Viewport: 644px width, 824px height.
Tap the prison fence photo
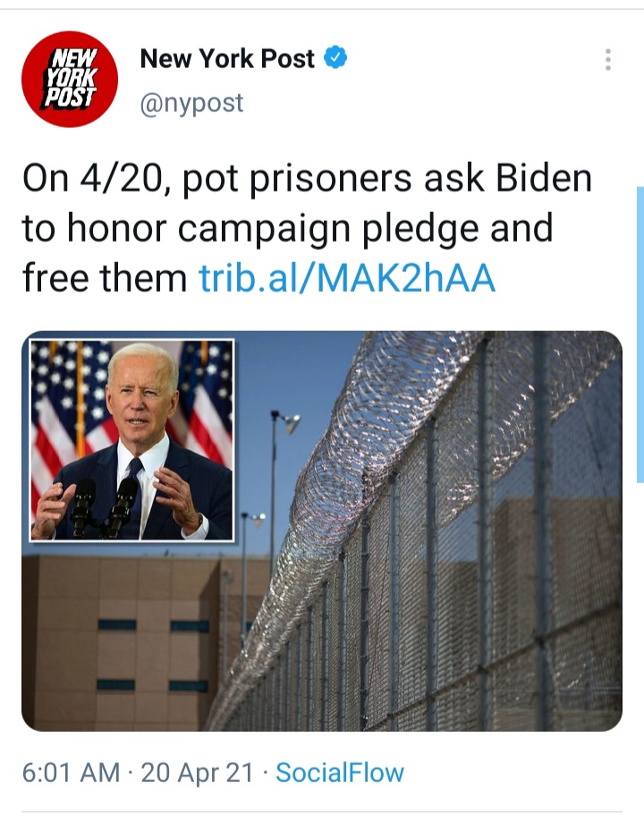pyautogui.click(x=322, y=531)
